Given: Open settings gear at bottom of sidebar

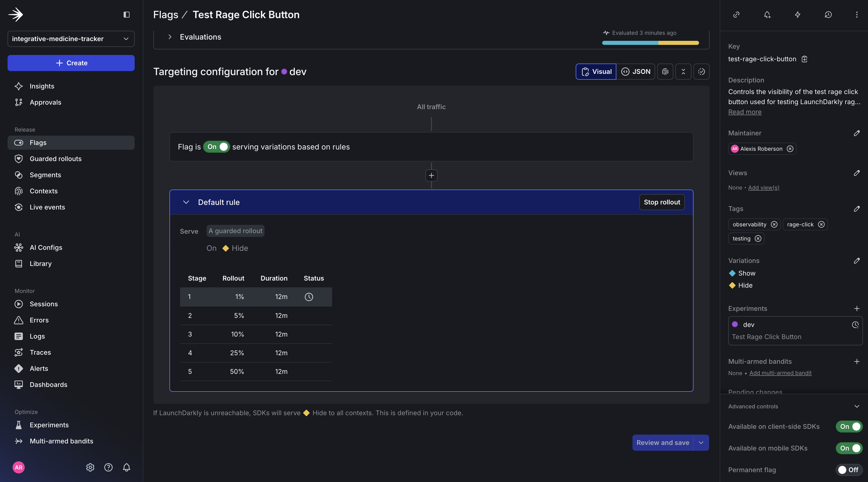Looking at the screenshot, I should 90,467.
